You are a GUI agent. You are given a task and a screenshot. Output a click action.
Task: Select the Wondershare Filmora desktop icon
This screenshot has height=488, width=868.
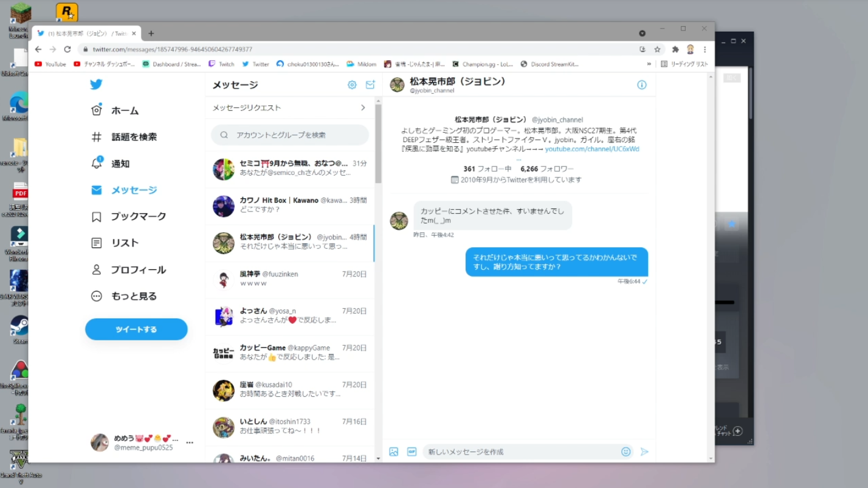point(18,244)
